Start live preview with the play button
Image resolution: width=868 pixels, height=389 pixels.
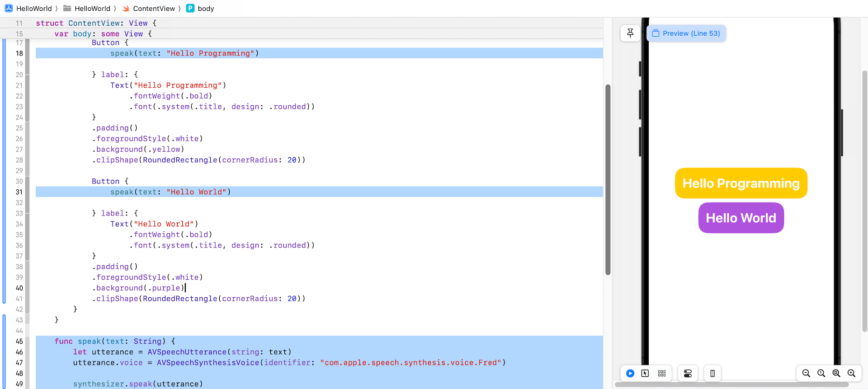630,373
